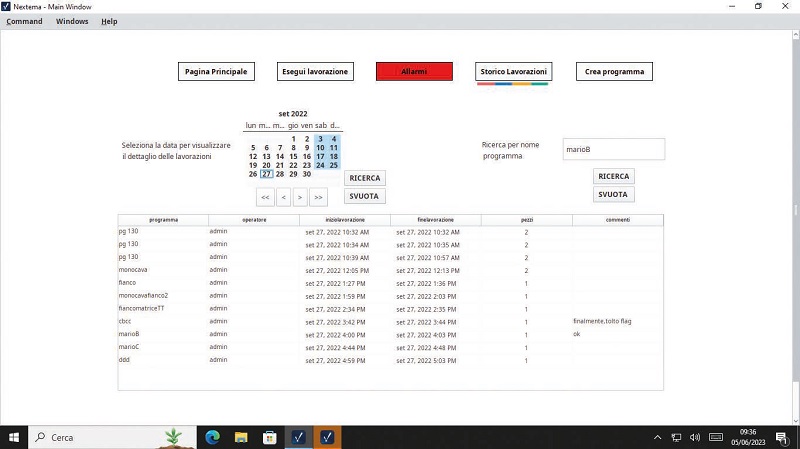Select day 28 in the calendar
800x449 pixels.
click(280, 174)
